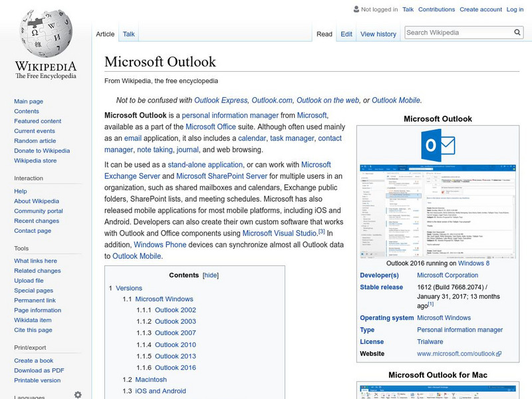This screenshot has width=532, height=399.
Task: Open Windows Phone link
Action: click(x=160, y=245)
